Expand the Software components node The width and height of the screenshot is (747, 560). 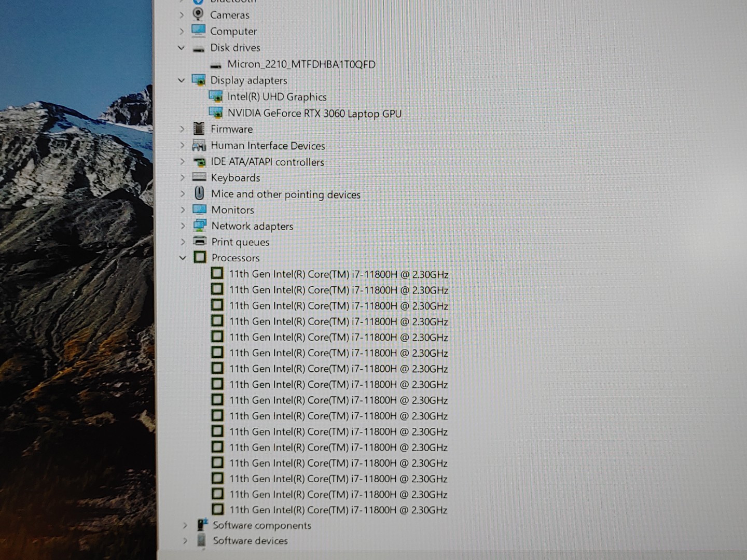pos(185,525)
